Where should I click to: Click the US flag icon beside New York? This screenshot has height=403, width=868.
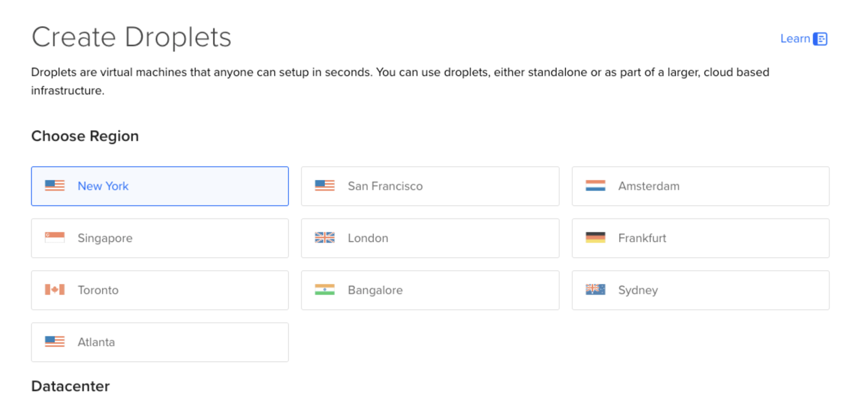pyautogui.click(x=55, y=186)
